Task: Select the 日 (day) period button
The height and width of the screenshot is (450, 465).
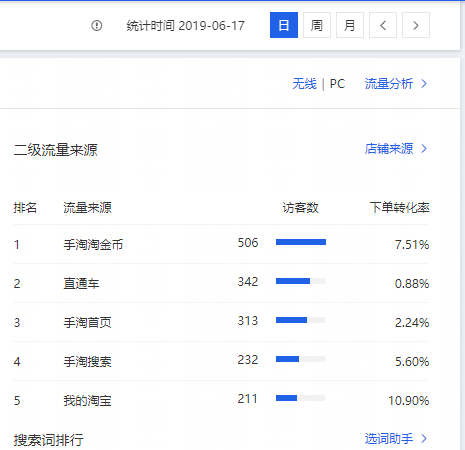Action: point(284,25)
